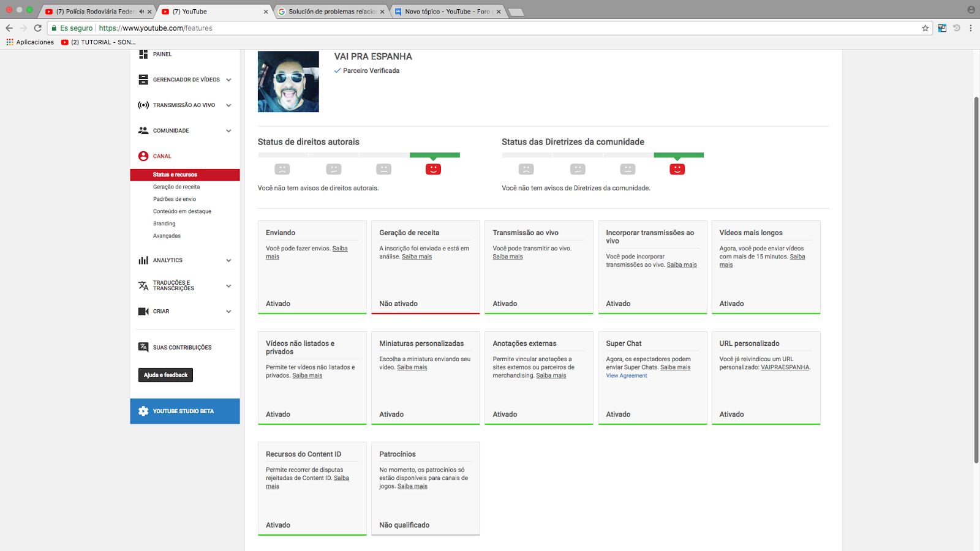The image size is (980, 551).
Task: Close the Solución de problemas tab
Action: click(x=382, y=12)
